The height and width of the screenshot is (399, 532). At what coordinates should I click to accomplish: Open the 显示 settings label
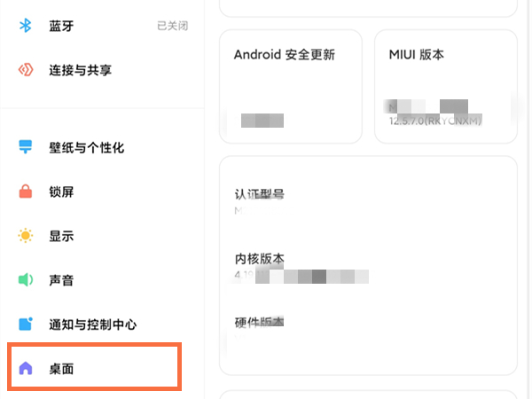coord(61,236)
